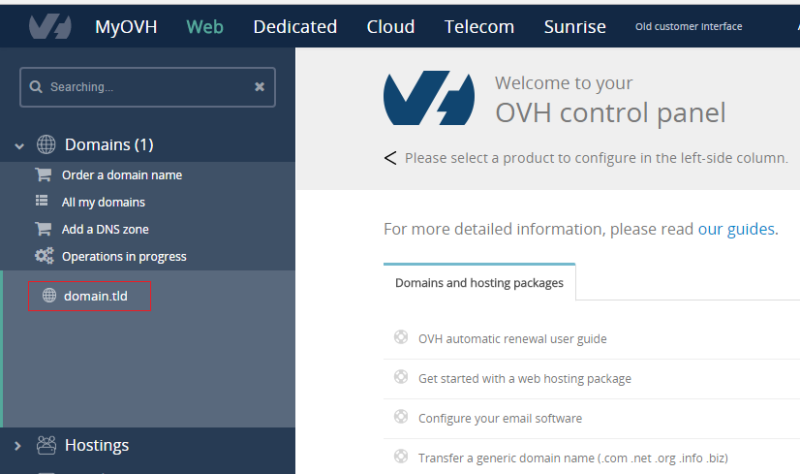Open Old customer interface link
This screenshot has height=474, width=800.
click(688, 27)
